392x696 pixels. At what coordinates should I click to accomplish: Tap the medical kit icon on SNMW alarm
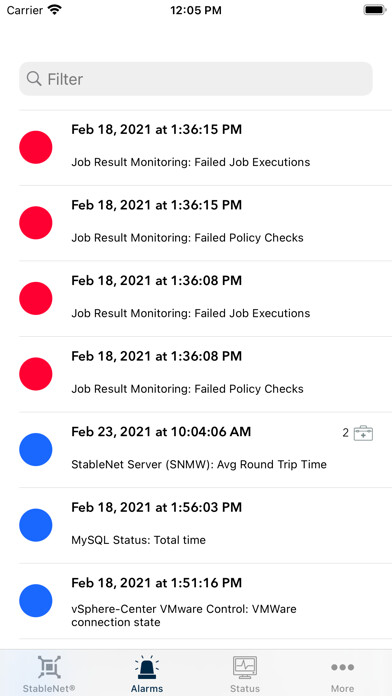click(x=363, y=433)
